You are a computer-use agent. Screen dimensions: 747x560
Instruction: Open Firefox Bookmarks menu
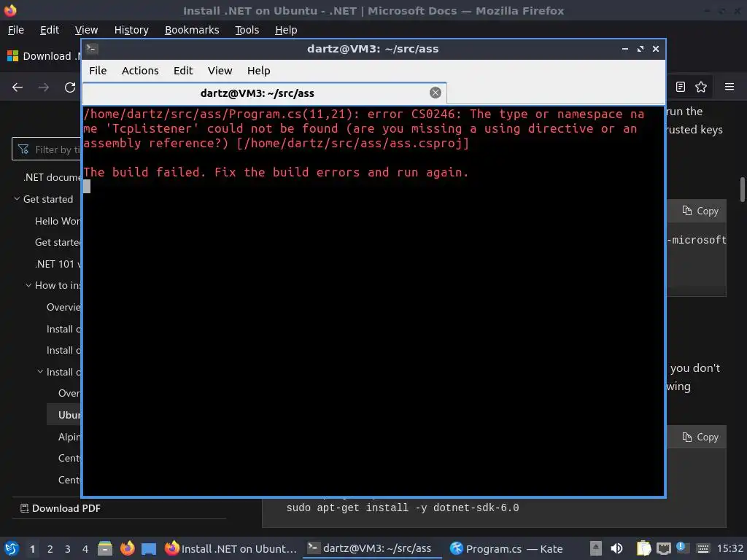coord(192,29)
